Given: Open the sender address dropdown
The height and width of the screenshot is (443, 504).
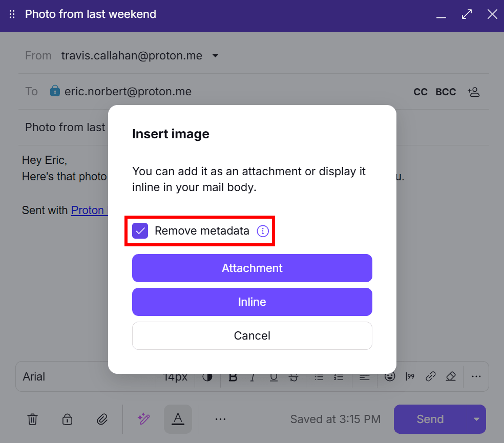Looking at the screenshot, I should [x=215, y=55].
